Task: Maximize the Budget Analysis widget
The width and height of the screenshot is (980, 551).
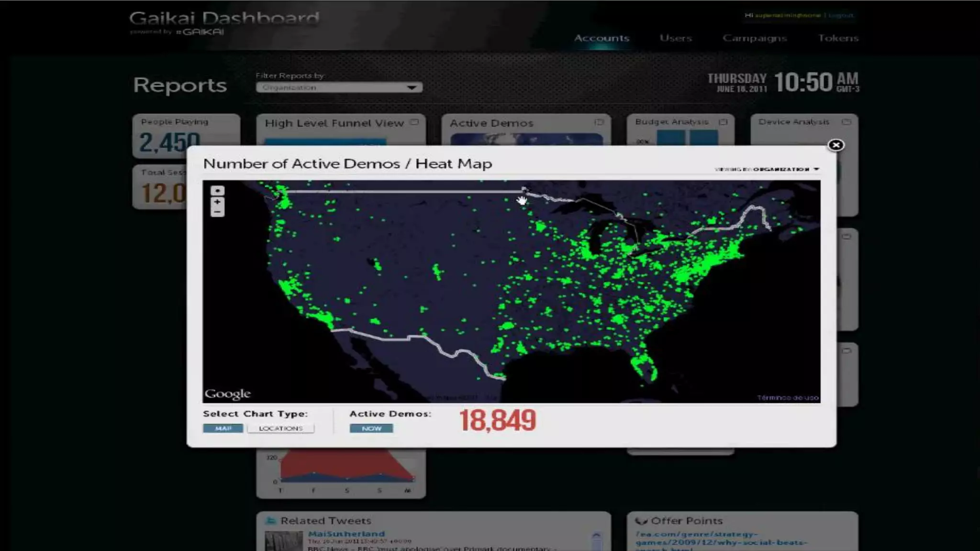Action: click(x=723, y=122)
